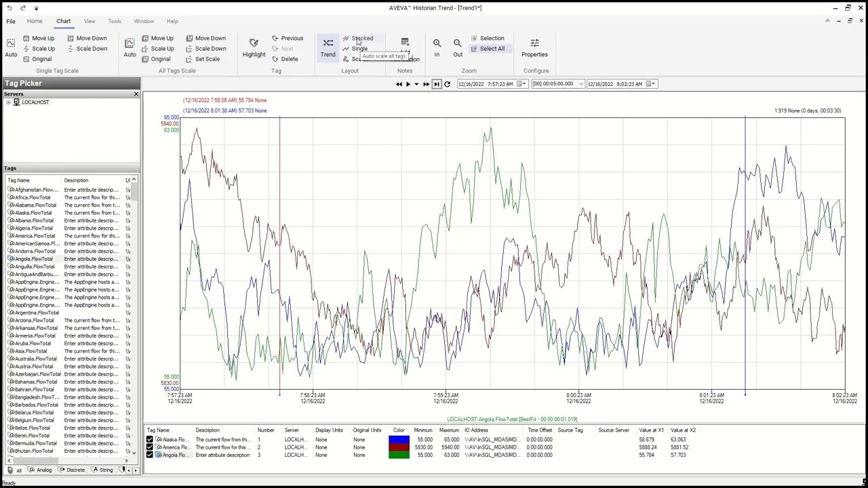Show Analog tags filter tab
The width and height of the screenshot is (868, 488).
click(x=40, y=470)
